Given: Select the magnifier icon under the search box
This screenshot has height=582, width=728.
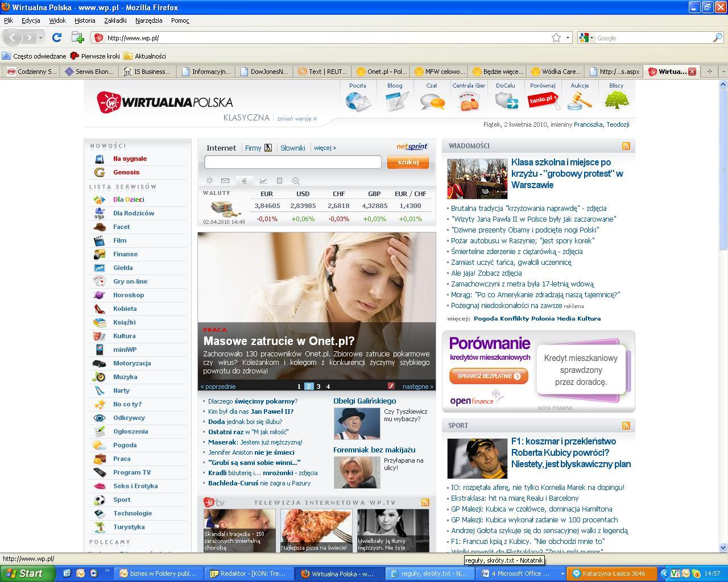Looking at the screenshot, I should 296,181.
